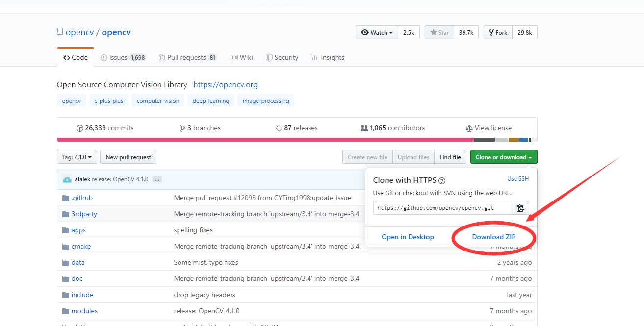Click Download ZIP
644x326 pixels.
(494, 237)
